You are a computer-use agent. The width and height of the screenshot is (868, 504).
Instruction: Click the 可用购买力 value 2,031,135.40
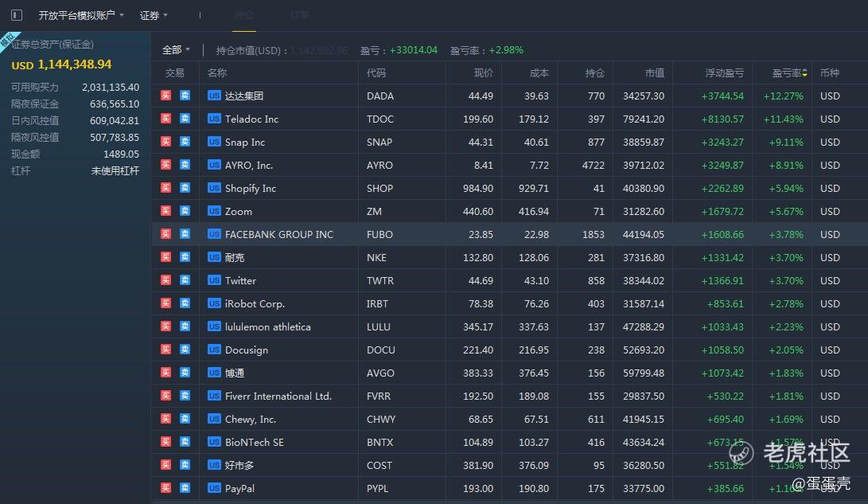coord(111,87)
